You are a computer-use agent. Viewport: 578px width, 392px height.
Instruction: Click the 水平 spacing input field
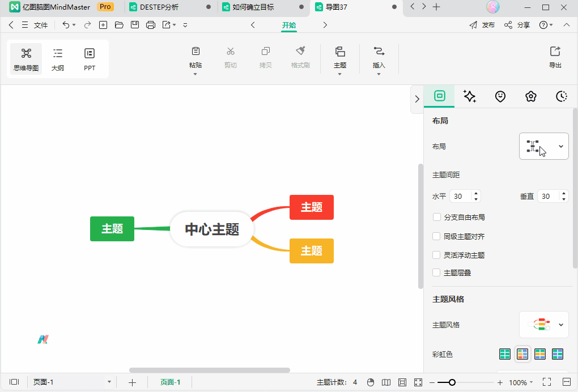pyautogui.click(x=465, y=196)
